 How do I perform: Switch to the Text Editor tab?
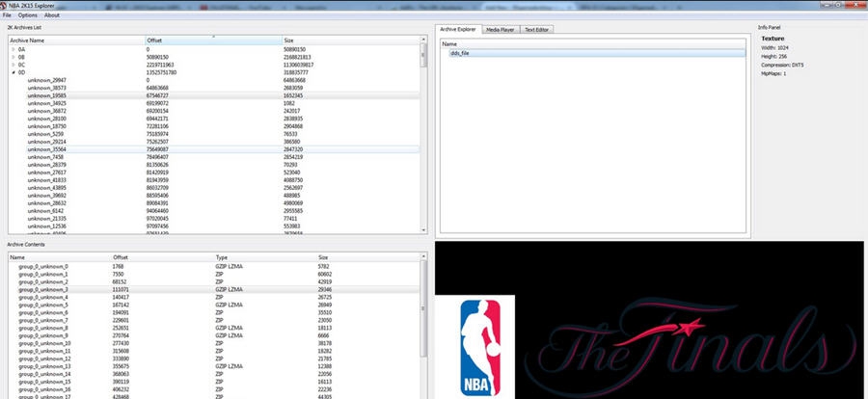tap(536, 30)
